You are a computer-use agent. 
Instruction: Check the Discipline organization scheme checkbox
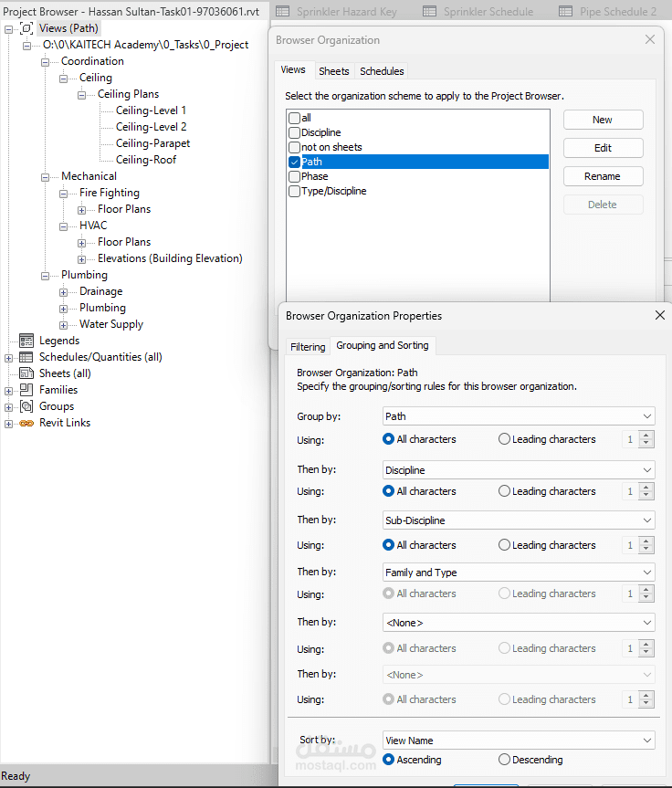pyautogui.click(x=294, y=132)
